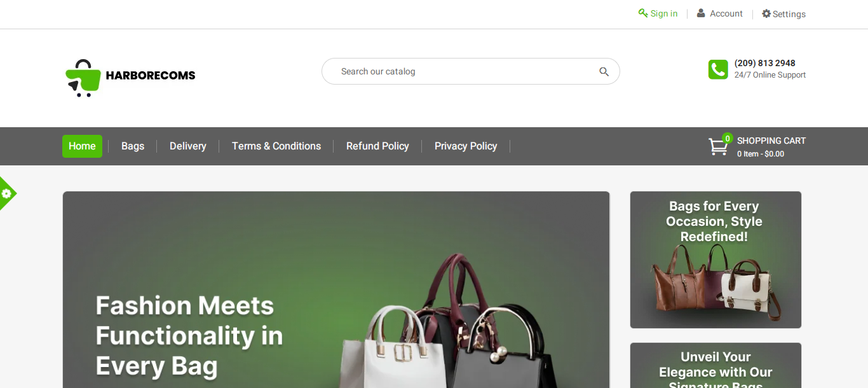Click the Account user icon
This screenshot has height=388, width=868.
701,13
